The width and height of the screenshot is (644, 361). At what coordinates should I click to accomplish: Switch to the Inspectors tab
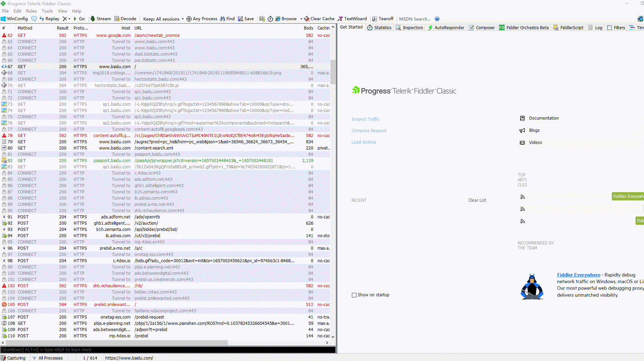tap(409, 27)
